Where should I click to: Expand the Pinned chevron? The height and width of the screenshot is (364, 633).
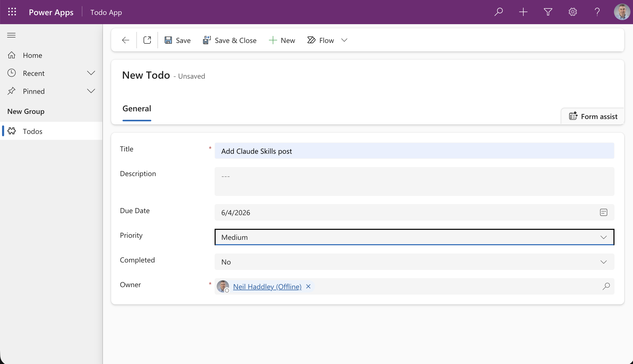pyautogui.click(x=91, y=91)
